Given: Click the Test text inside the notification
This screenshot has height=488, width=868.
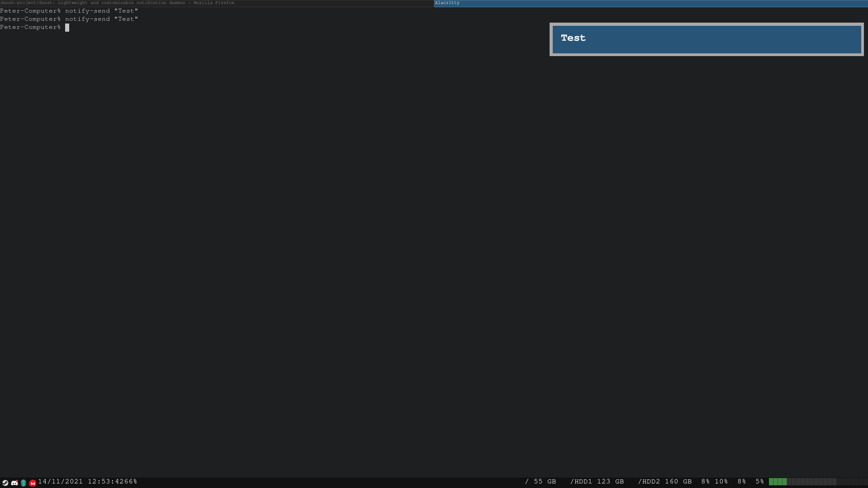Looking at the screenshot, I should [x=573, y=38].
